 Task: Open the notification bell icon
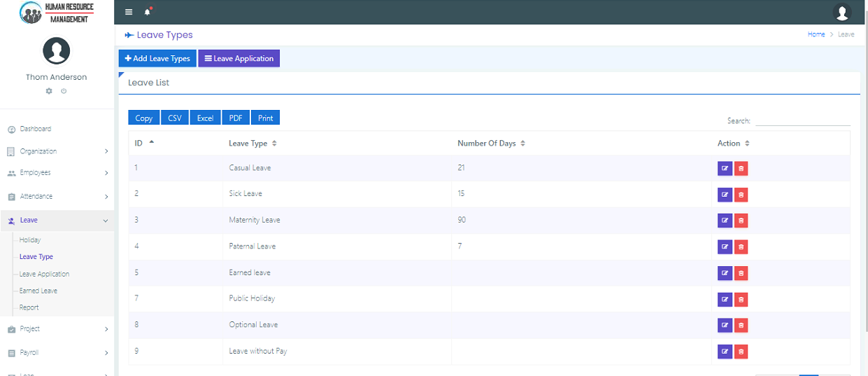pyautogui.click(x=147, y=12)
